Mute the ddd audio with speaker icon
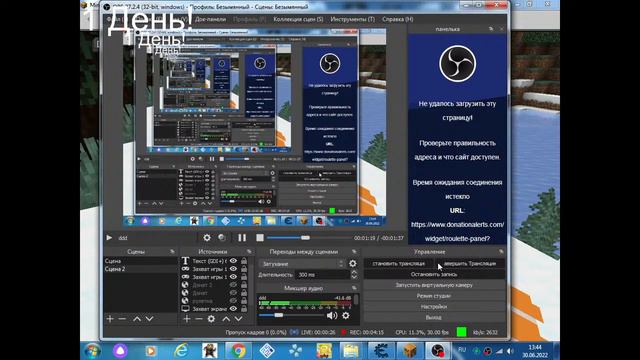The image size is (640, 360). 331,315
